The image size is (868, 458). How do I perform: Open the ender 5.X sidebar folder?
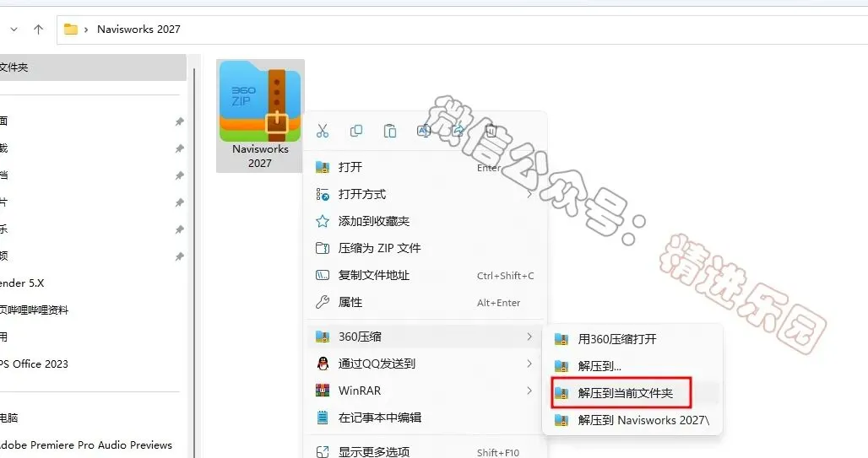point(22,283)
